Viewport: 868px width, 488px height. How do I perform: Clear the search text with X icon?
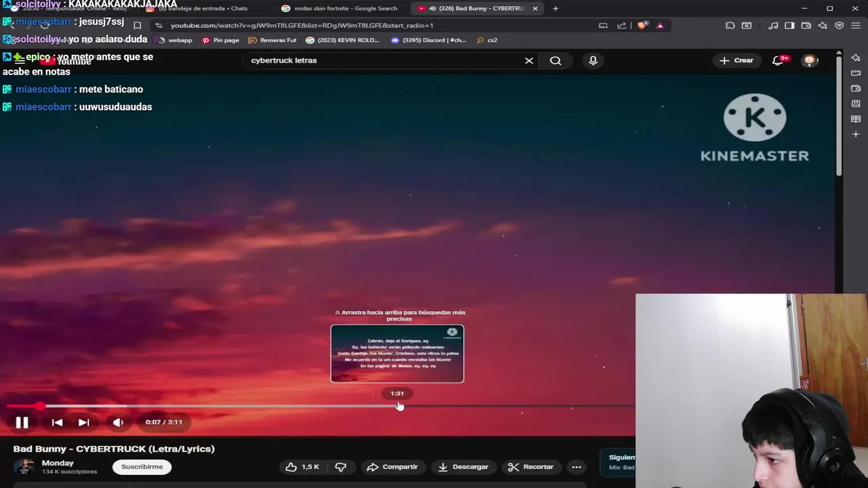[x=529, y=60]
